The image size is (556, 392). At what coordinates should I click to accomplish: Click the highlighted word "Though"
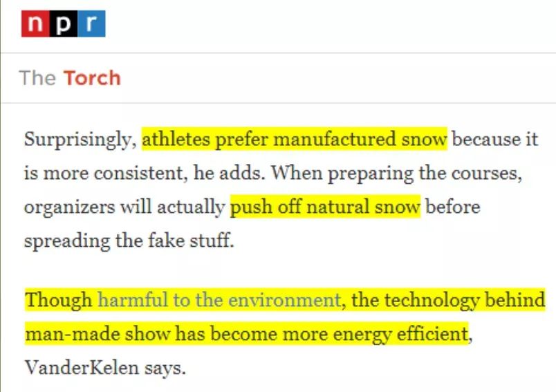tap(59, 300)
